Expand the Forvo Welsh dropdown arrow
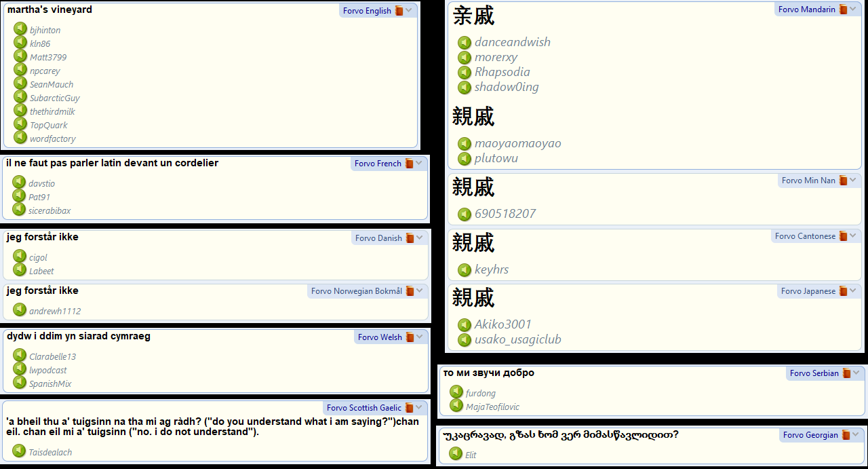Screen dimensions: 868x469 [x=420, y=337]
